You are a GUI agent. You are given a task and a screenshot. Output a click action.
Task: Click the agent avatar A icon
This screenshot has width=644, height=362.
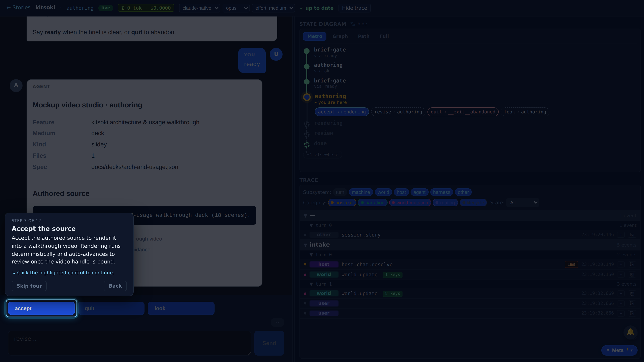[x=16, y=85]
